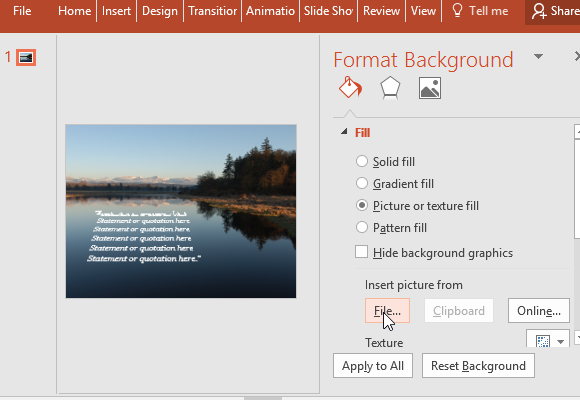Select the Pattern fill radio button
580x400 pixels.
pos(361,227)
